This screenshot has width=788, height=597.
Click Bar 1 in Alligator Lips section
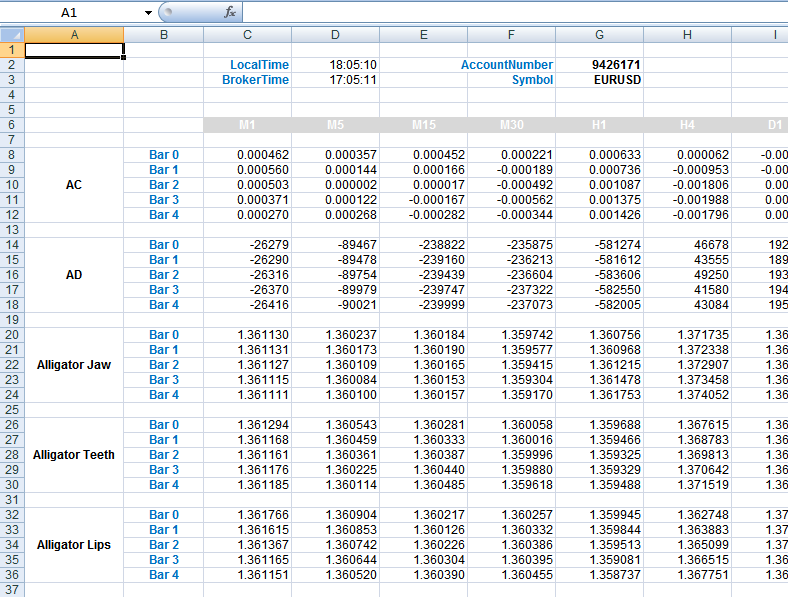pyautogui.click(x=164, y=530)
